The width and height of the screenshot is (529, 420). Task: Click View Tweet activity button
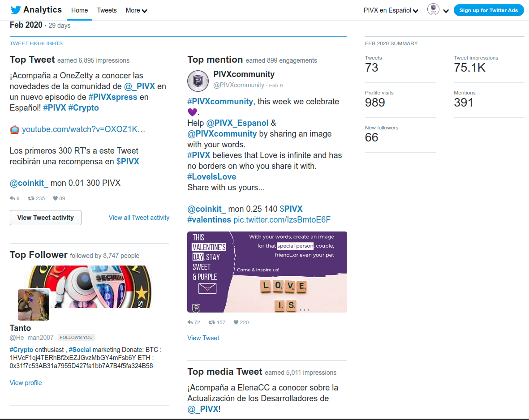coord(46,218)
